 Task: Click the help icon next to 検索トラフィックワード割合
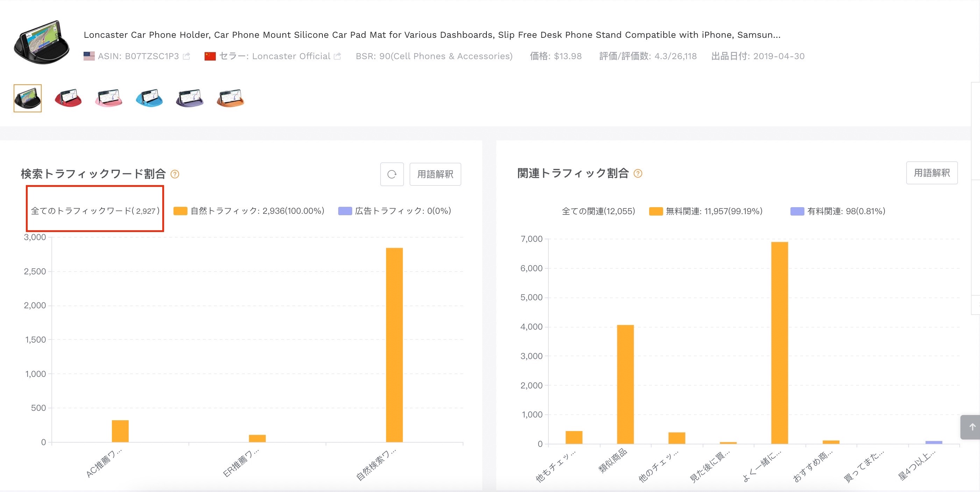pyautogui.click(x=175, y=174)
